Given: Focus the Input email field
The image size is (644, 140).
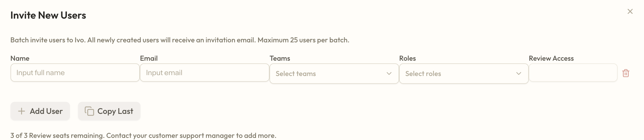Looking at the screenshot, I should [204, 73].
